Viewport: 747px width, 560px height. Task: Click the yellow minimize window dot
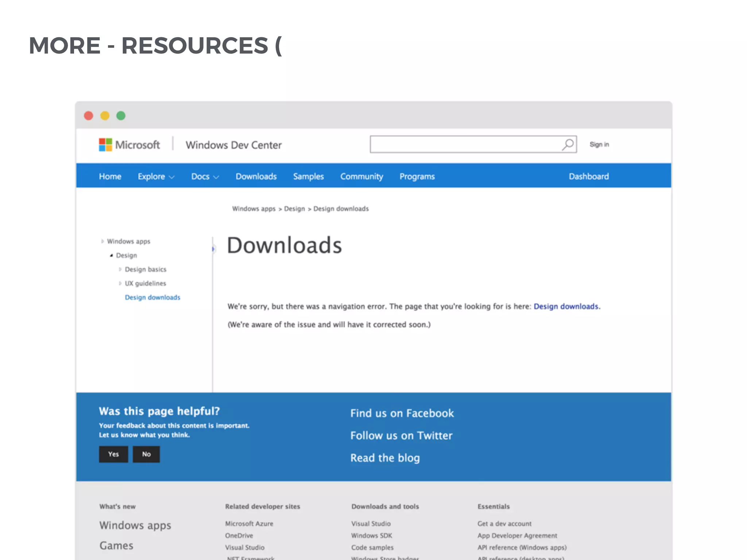pos(105,116)
